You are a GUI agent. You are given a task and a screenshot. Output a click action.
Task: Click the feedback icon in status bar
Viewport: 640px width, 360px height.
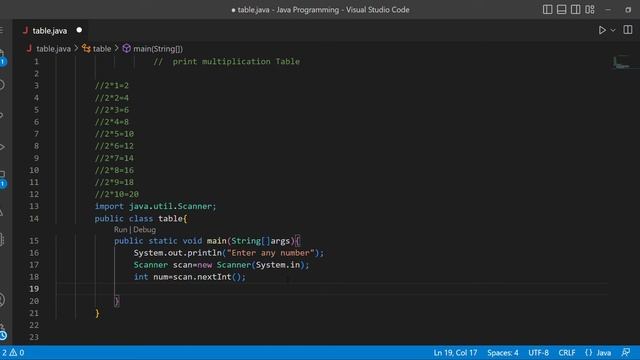[x=625, y=353]
